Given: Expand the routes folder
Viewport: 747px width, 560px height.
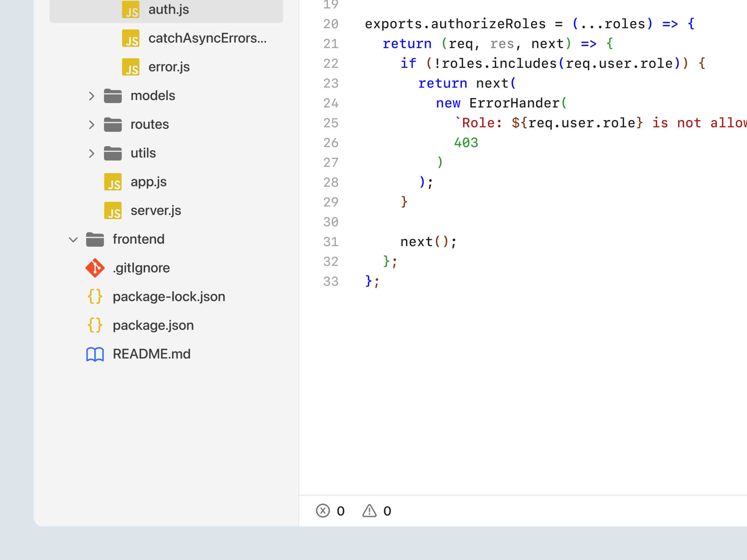Looking at the screenshot, I should point(91,125).
